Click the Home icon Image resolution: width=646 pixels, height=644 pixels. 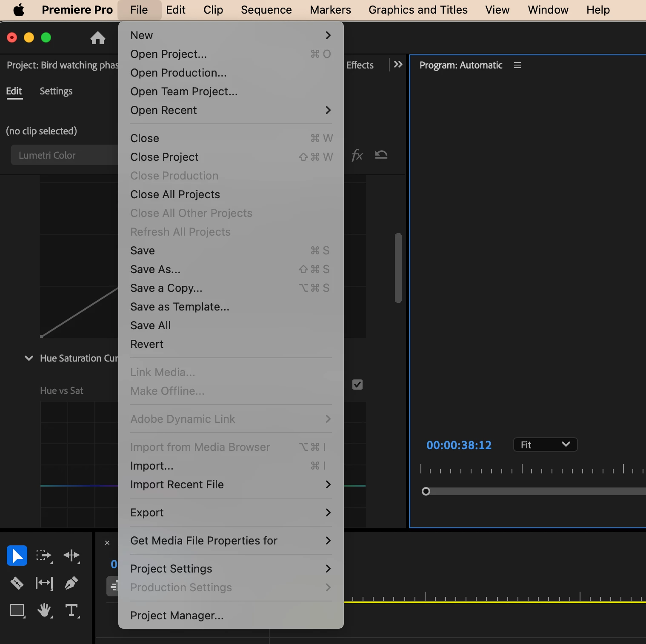point(98,38)
